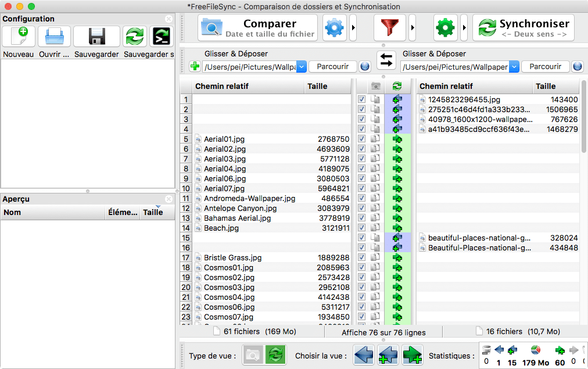This screenshot has width=588, height=369.
Task: Open left folder path history dropdown
Action: (x=302, y=67)
